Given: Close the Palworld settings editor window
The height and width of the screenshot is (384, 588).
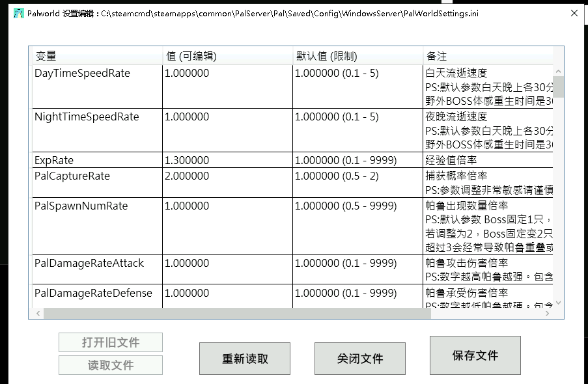Looking at the screenshot, I should pos(574,13).
